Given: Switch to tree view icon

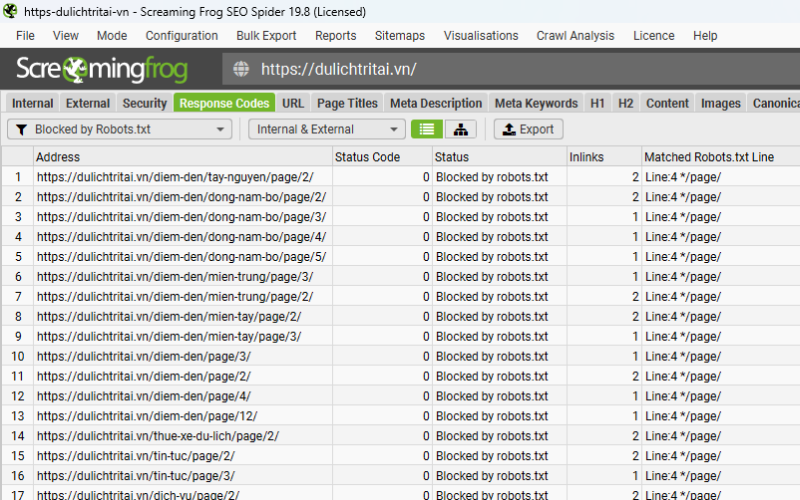Looking at the screenshot, I should coord(461,129).
